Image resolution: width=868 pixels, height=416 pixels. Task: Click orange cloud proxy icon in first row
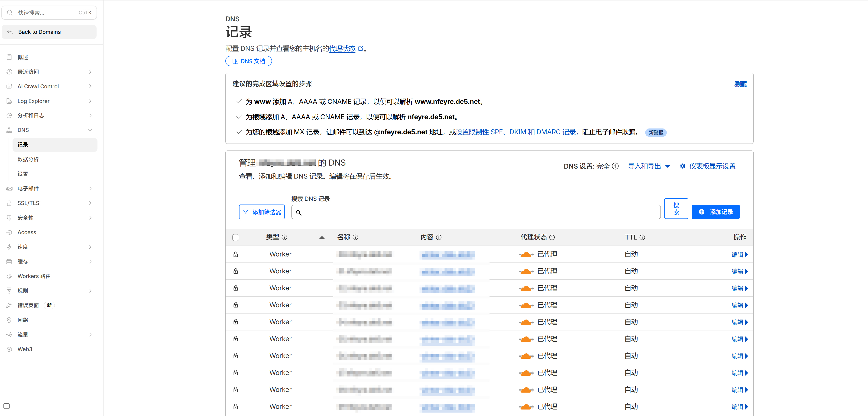[526, 254]
